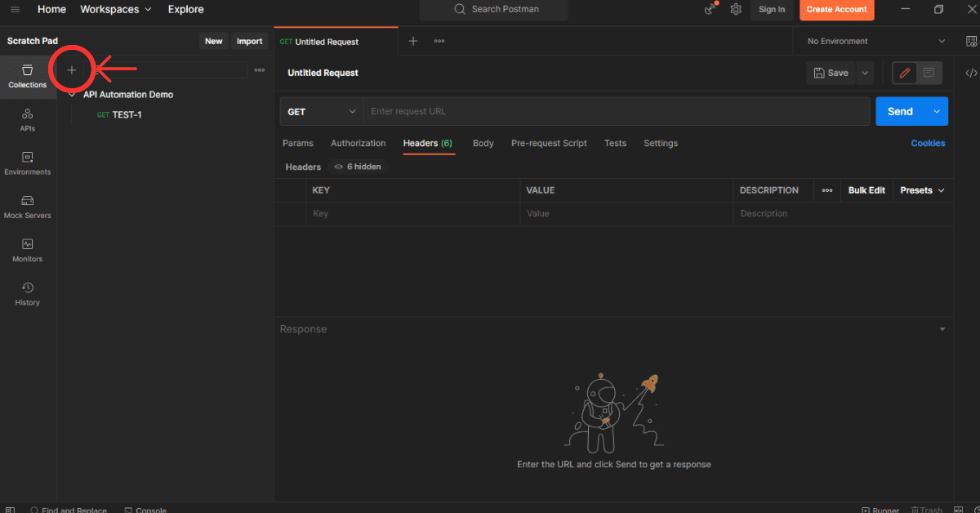The height and width of the screenshot is (513, 980).
Task: Open the APIs sidebar panel
Action: click(x=28, y=119)
